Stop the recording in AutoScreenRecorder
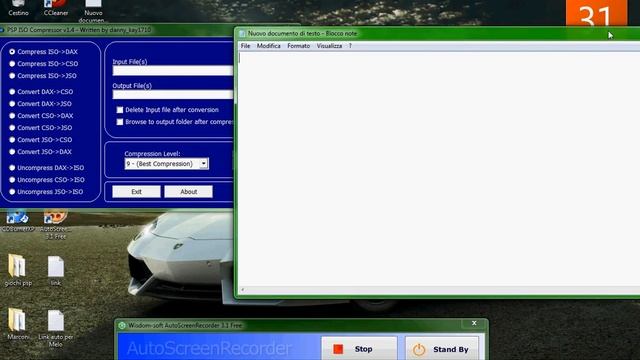 point(359,349)
